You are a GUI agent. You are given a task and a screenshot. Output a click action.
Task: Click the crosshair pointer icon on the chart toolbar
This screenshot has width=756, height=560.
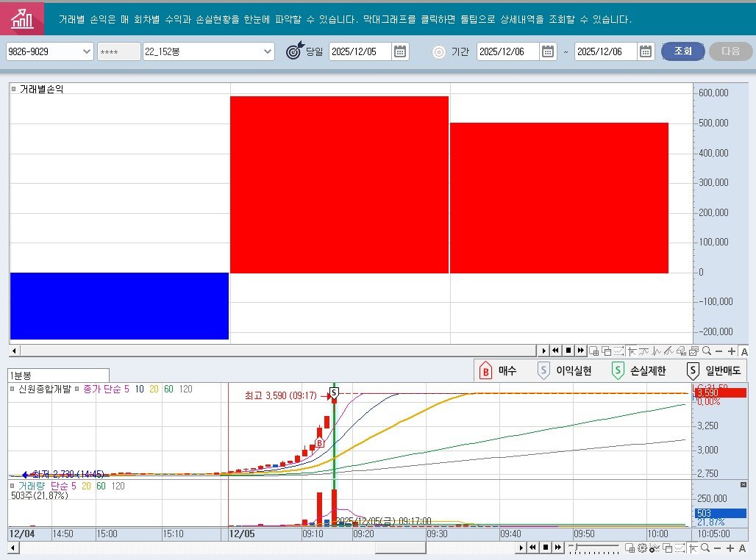[x=631, y=351]
